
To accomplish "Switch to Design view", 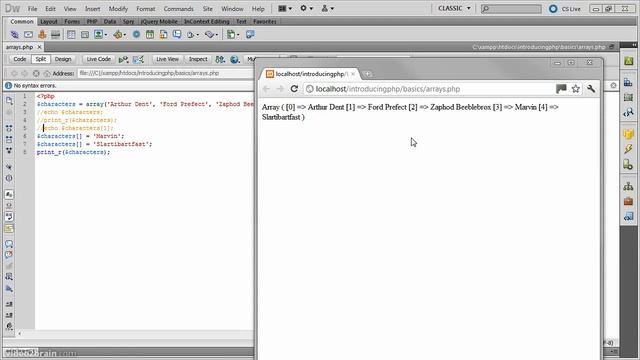I will pos(63,59).
